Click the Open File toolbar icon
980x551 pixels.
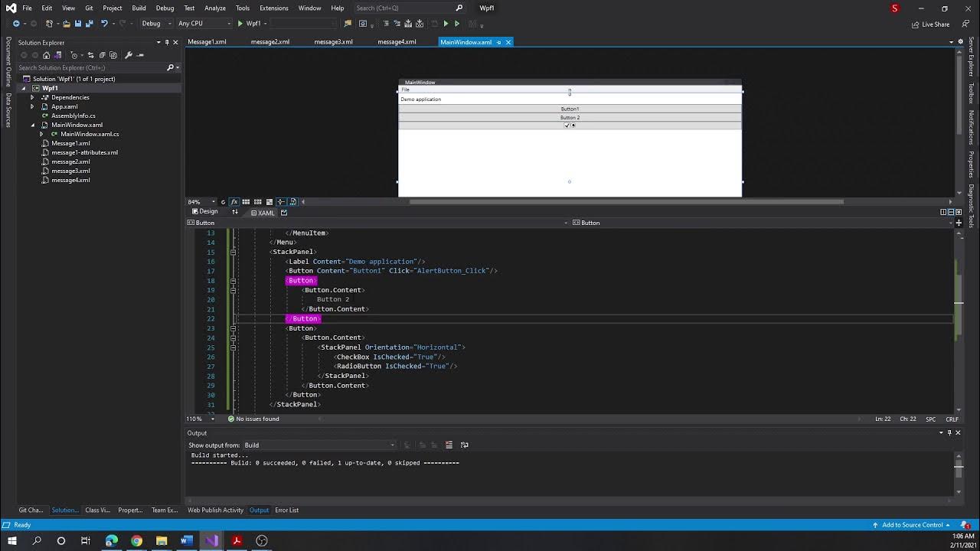(x=67, y=24)
